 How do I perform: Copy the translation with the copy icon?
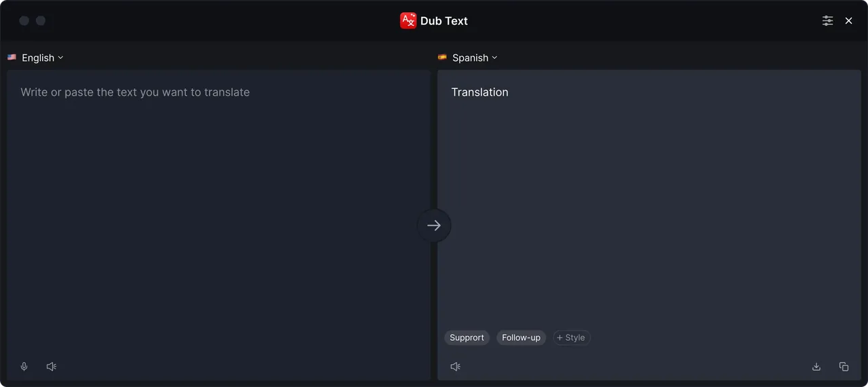pyautogui.click(x=844, y=367)
